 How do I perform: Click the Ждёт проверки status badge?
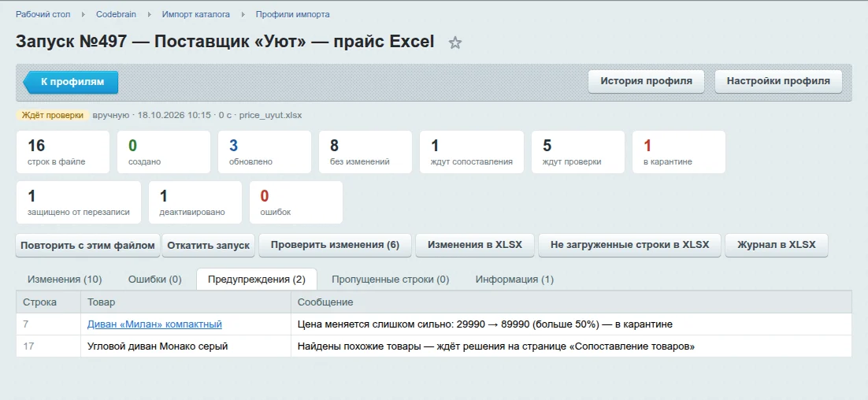point(53,115)
